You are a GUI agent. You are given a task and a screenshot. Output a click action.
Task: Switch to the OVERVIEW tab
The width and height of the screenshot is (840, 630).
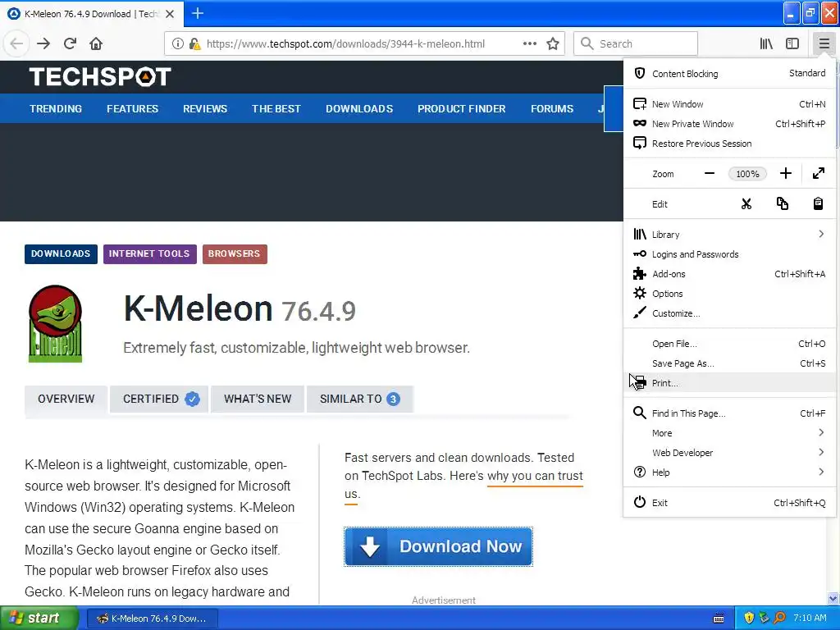tap(66, 399)
